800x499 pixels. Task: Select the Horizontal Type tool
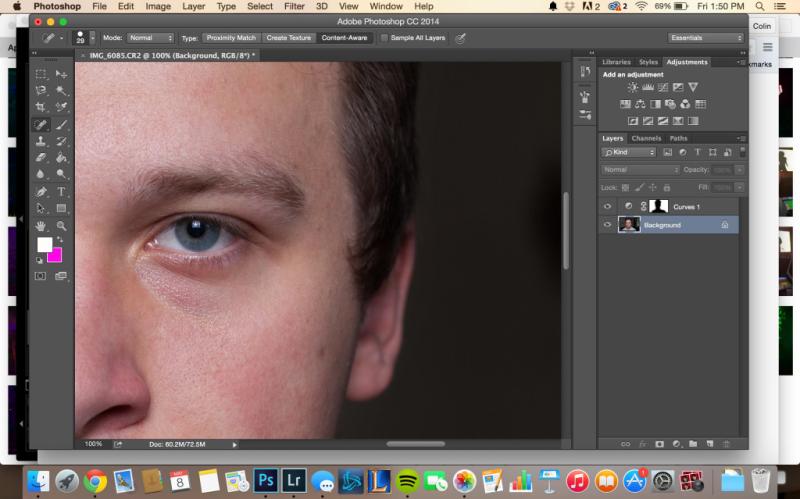pos(61,192)
